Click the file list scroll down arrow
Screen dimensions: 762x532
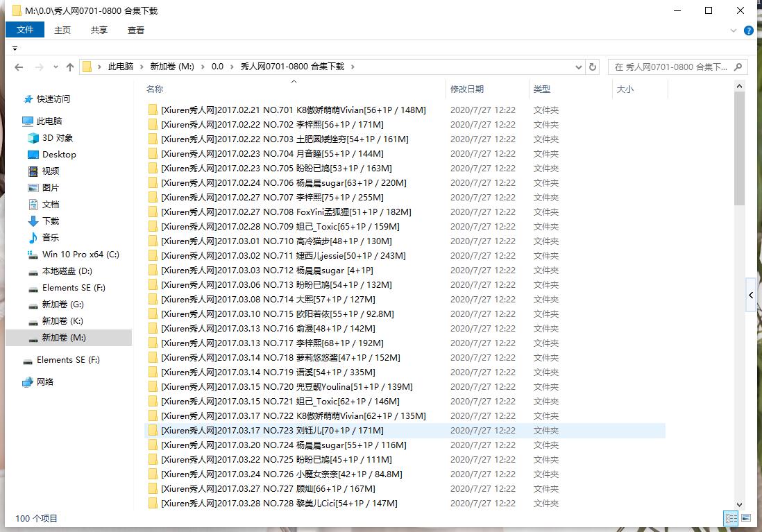(x=739, y=505)
